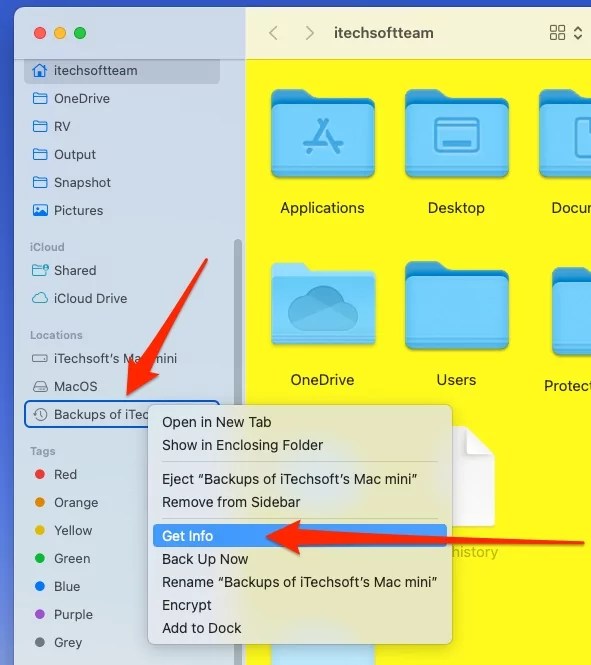Image resolution: width=591 pixels, height=665 pixels.
Task: Open the Applications folder icon
Action: coord(323,133)
